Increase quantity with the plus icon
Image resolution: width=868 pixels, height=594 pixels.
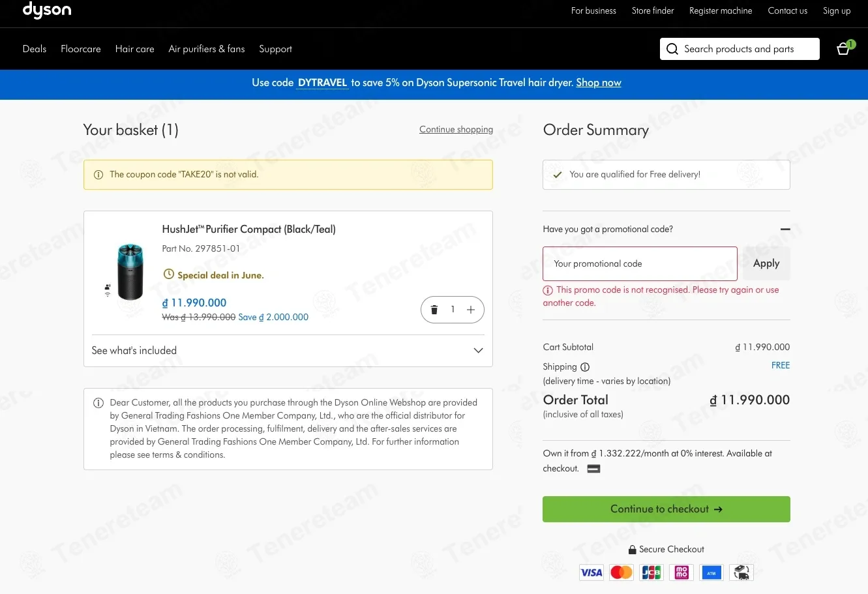[471, 310]
